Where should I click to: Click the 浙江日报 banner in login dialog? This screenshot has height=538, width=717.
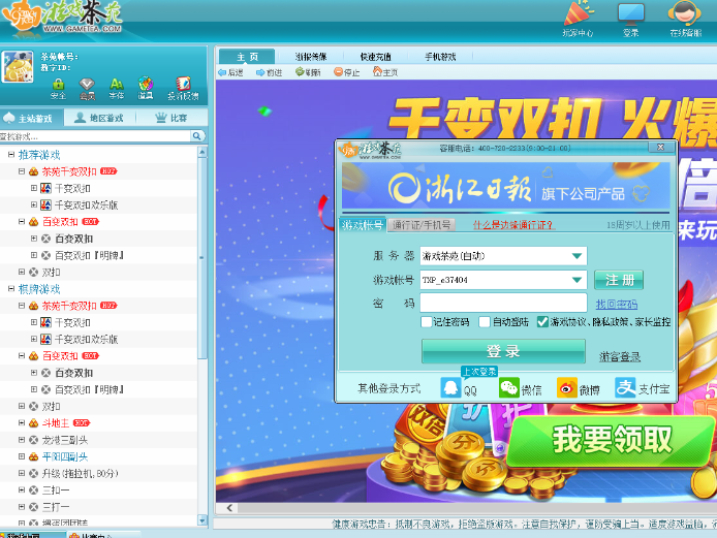coord(506,187)
